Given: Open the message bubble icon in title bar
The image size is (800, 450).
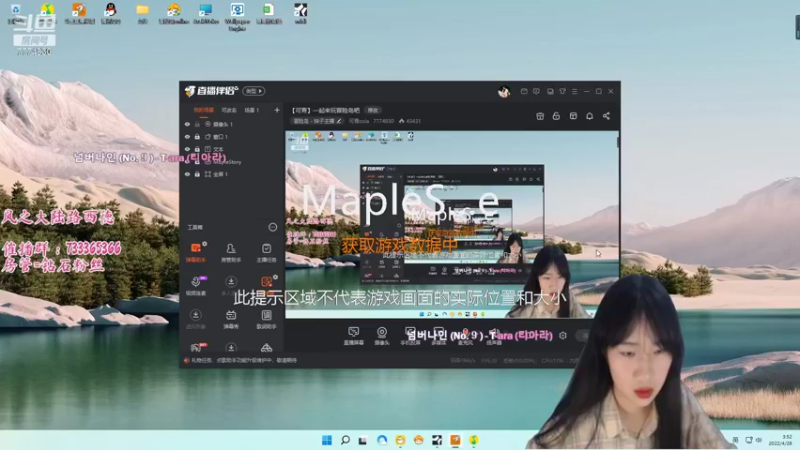Looking at the screenshot, I should point(536,91).
